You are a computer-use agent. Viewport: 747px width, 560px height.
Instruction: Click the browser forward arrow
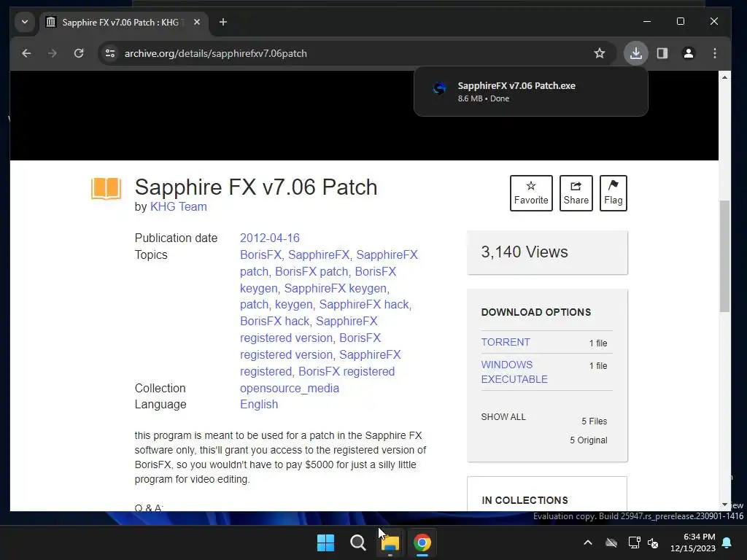[53, 53]
